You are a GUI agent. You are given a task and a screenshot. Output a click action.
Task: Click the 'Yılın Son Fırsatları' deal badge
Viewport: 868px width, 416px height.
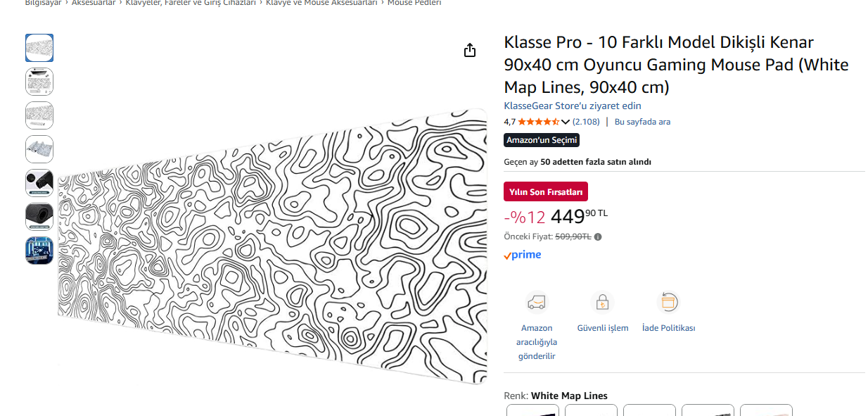(x=546, y=192)
